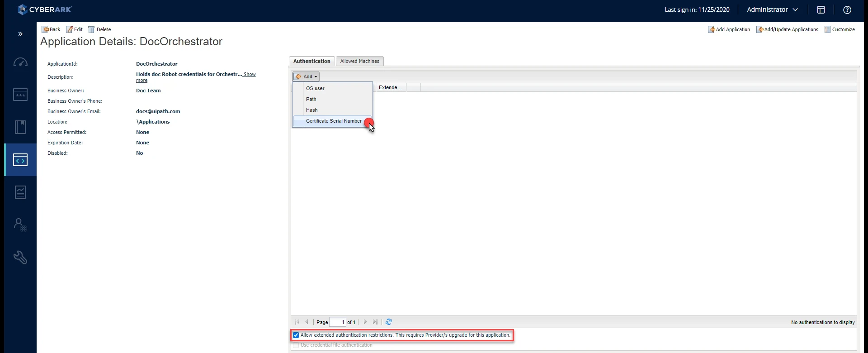Go Back to the applications list
Screen dimensions: 868x353
[x=51, y=29]
